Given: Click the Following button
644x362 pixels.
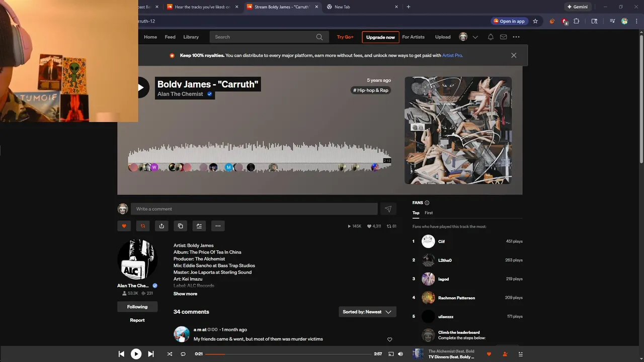Looking at the screenshot, I should click(137, 307).
